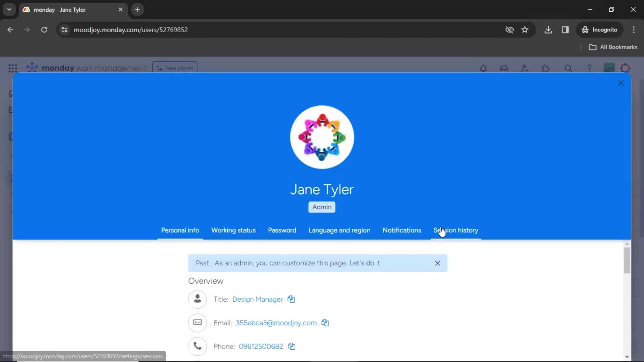Switch to the Session history tab
The width and height of the screenshot is (644, 362).
point(455,230)
